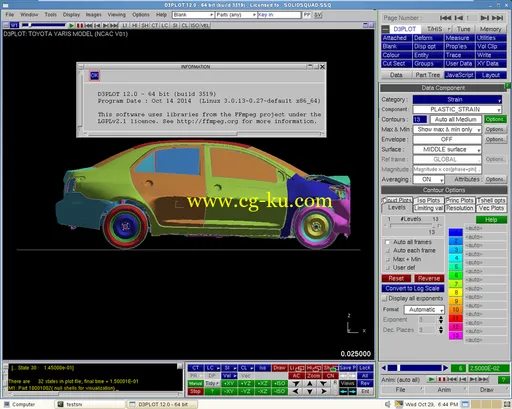Image resolution: width=512 pixels, height=409 pixels.
Task: Pause animation using red bars in top toolbar
Action: point(80,25)
